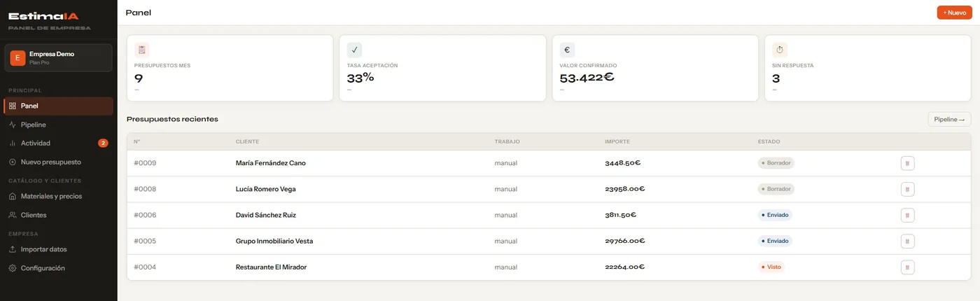Open client Lucía Romero Vega
The height and width of the screenshot is (301, 980).
click(266, 189)
